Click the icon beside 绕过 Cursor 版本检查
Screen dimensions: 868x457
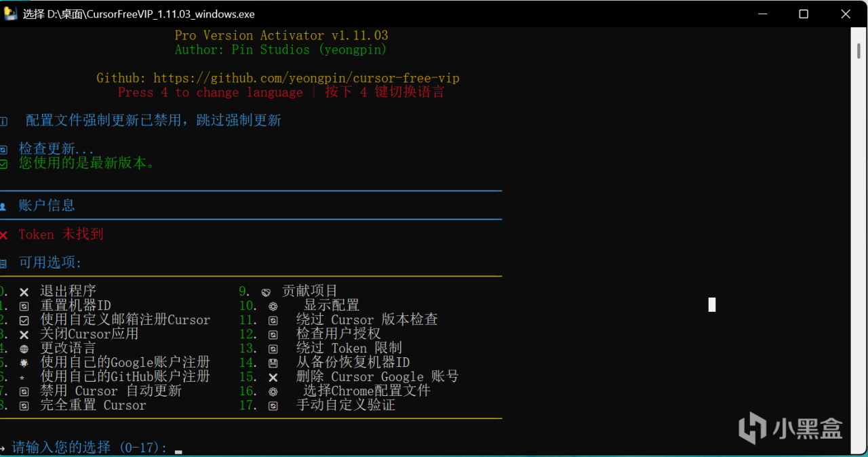tap(273, 321)
